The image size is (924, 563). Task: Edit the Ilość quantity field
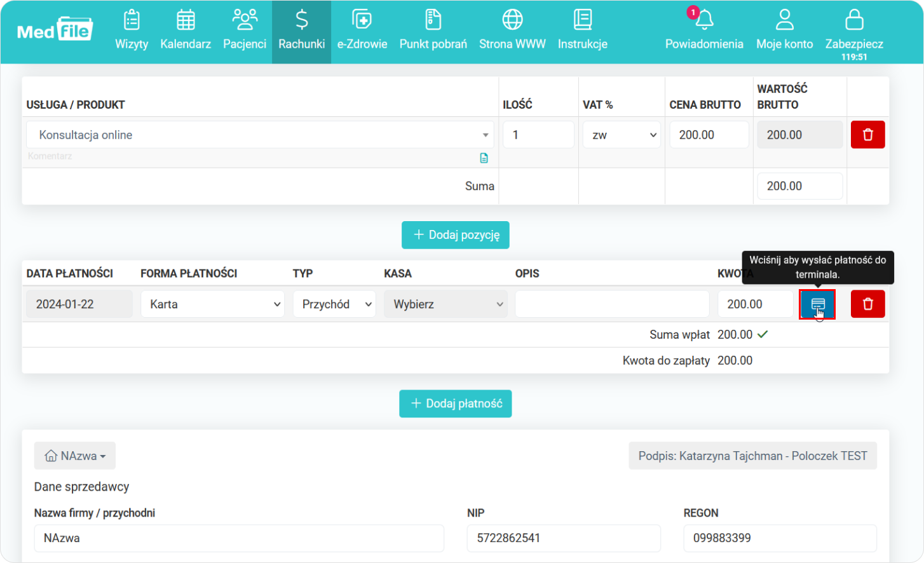[x=538, y=135]
